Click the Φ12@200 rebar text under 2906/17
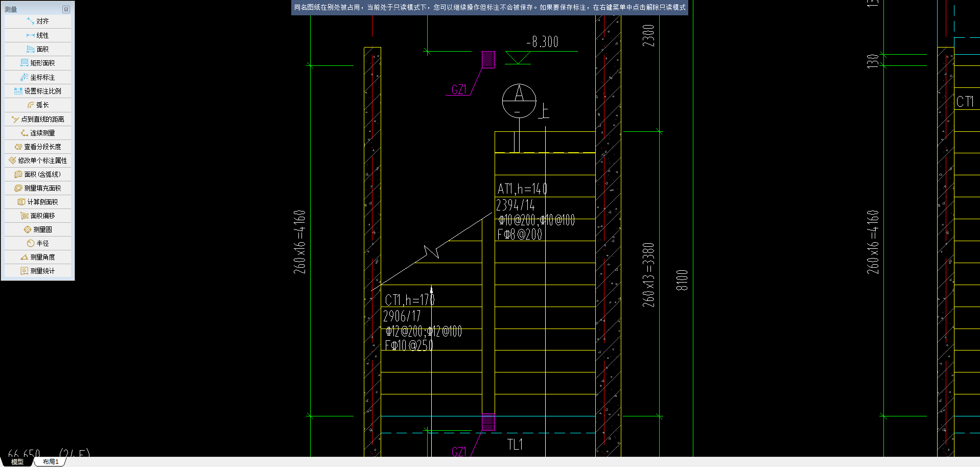 (x=404, y=332)
